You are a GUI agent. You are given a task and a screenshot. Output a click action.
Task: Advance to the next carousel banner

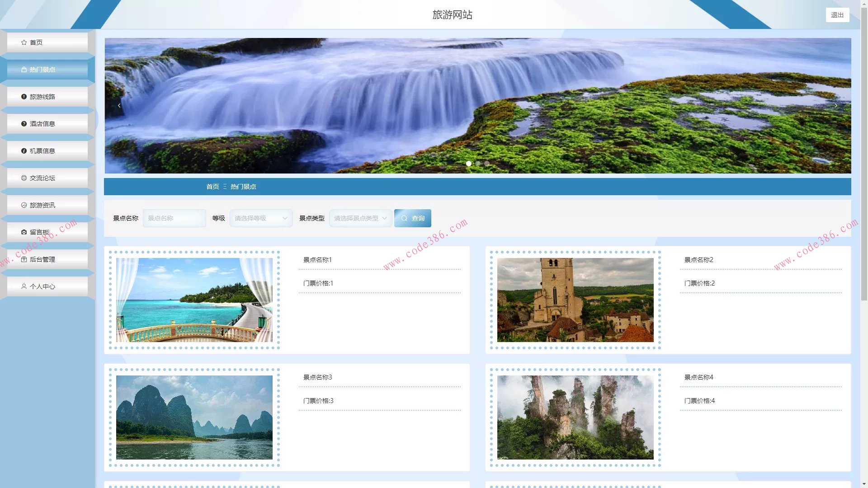836,106
